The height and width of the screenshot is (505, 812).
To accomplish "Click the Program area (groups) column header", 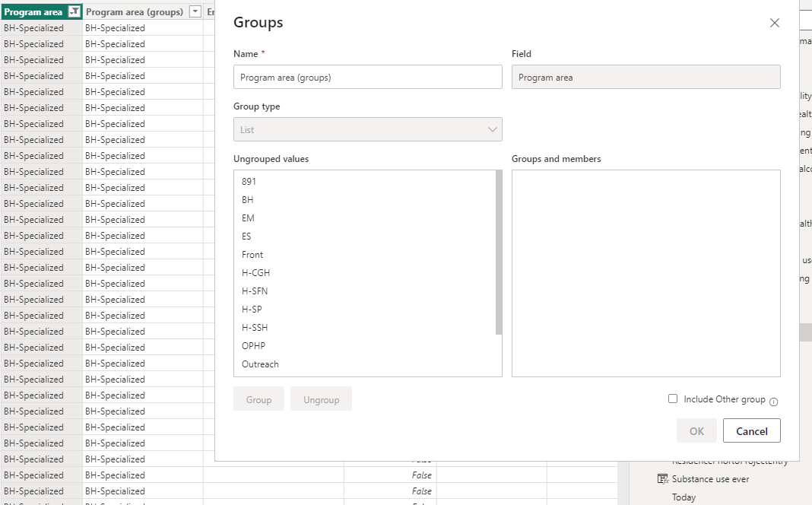I will (142, 11).
